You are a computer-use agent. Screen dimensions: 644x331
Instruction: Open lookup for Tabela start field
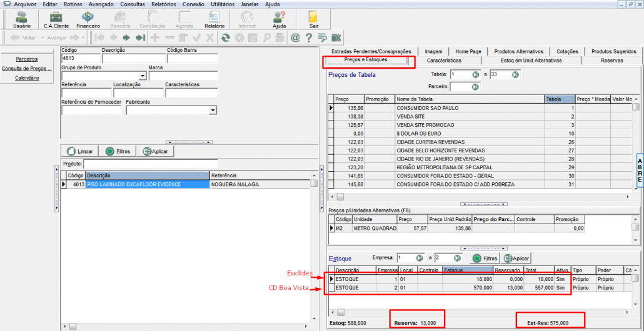click(x=476, y=74)
